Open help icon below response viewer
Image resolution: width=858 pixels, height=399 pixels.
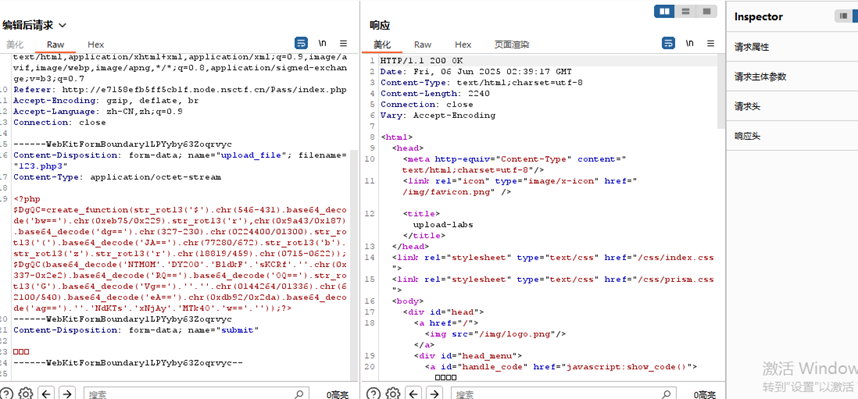click(x=373, y=394)
